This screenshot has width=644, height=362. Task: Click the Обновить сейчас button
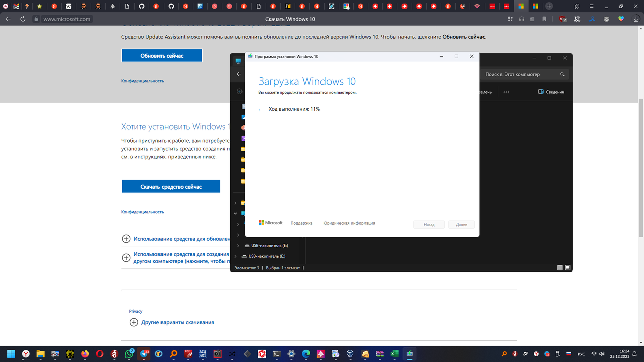[x=162, y=56]
